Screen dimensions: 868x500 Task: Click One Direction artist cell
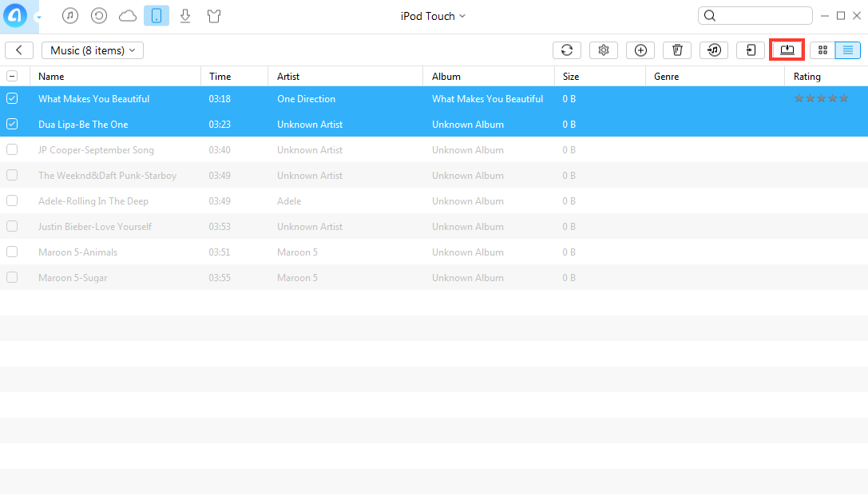point(306,98)
